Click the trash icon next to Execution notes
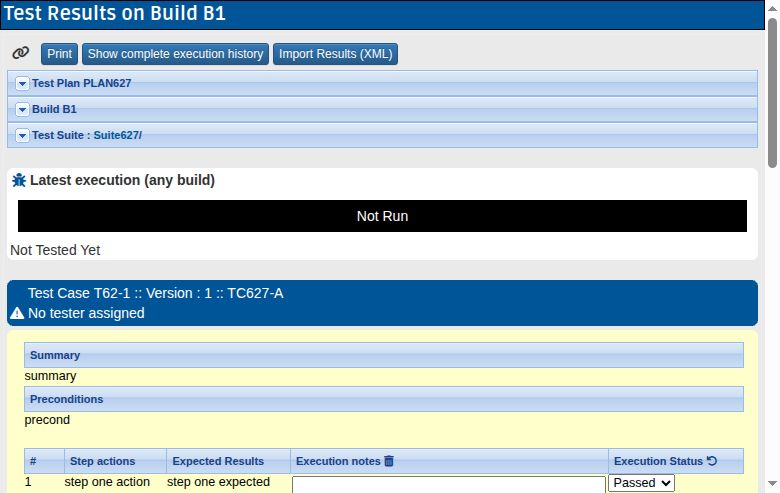 click(389, 461)
